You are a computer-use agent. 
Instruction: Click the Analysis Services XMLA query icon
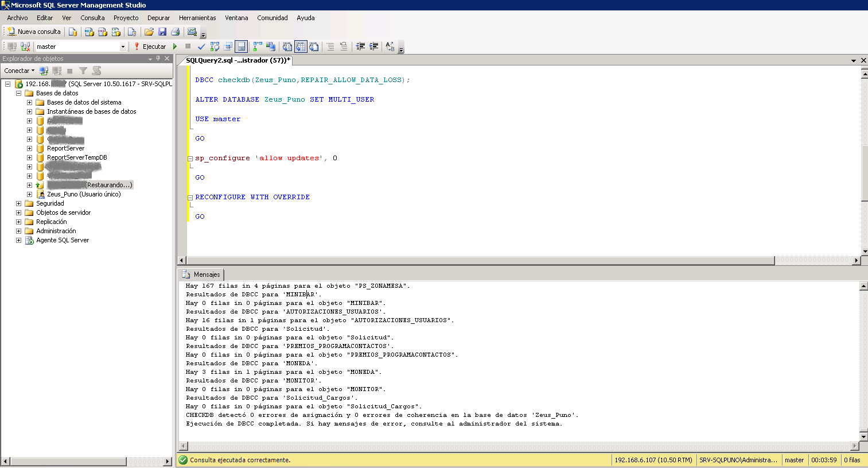point(116,32)
